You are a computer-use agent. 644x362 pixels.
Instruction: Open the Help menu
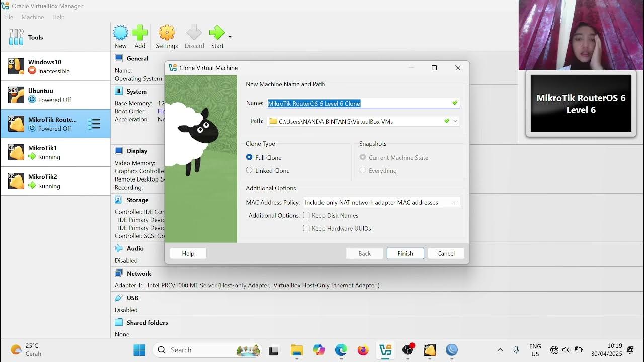tap(58, 17)
